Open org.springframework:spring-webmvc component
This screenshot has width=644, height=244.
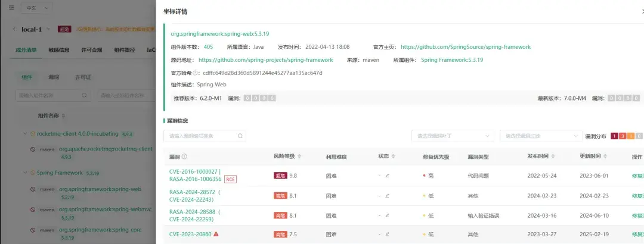105,209
